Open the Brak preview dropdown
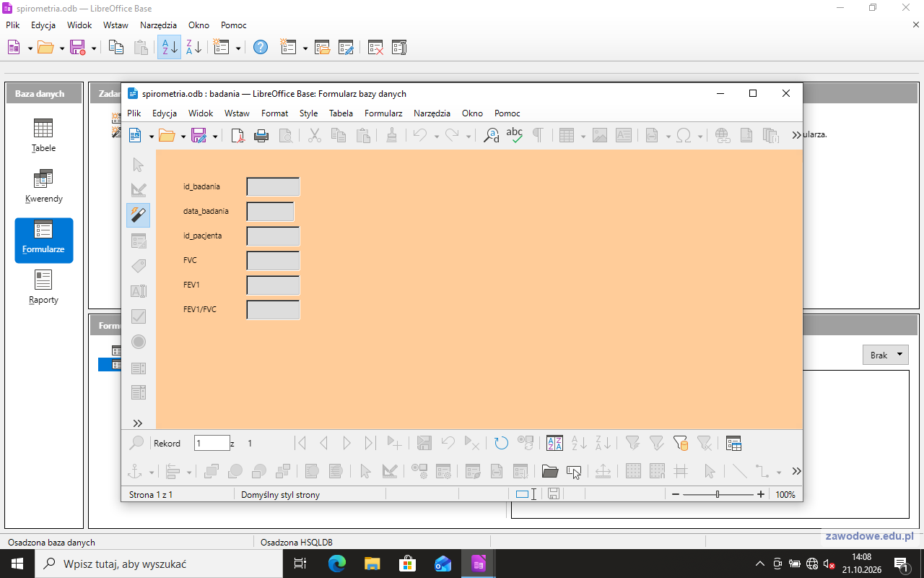The height and width of the screenshot is (578, 924). coord(885,355)
